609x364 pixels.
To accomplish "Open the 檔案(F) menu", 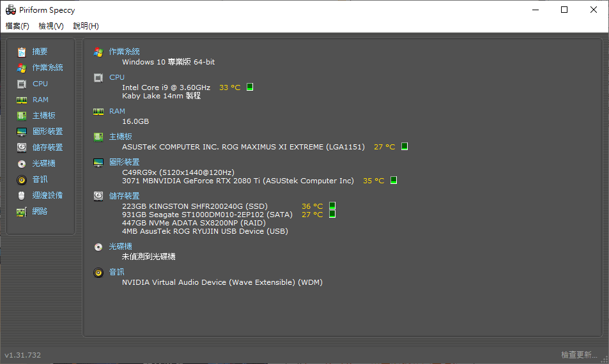I will (17, 26).
